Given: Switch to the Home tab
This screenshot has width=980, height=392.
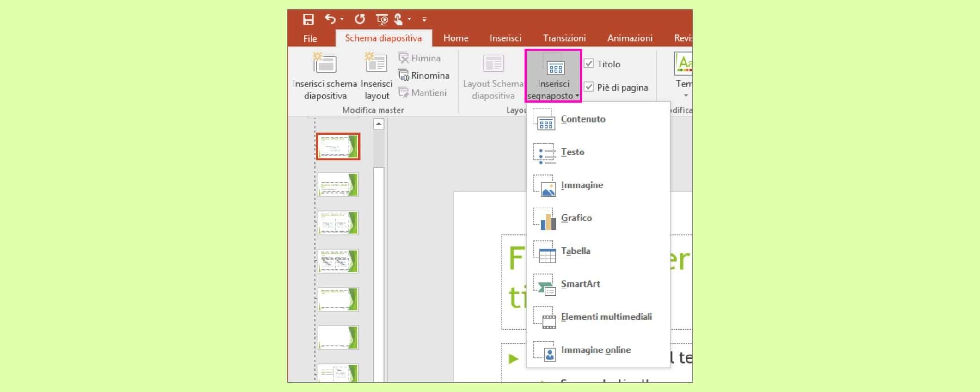Looking at the screenshot, I should click(x=455, y=38).
